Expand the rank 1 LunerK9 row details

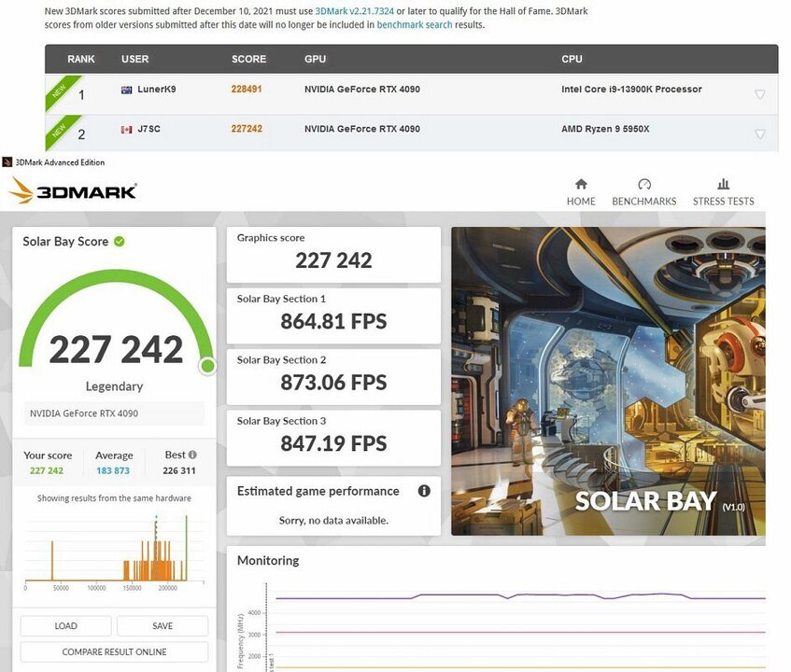[759, 94]
